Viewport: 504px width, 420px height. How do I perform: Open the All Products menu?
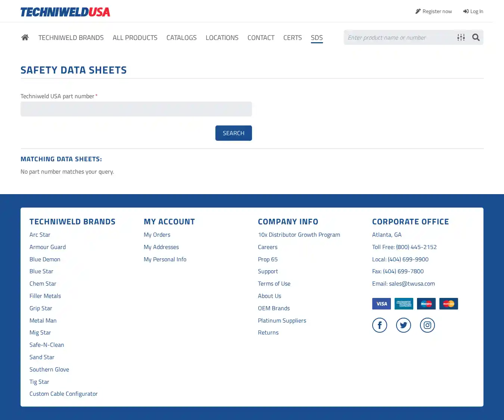point(135,38)
